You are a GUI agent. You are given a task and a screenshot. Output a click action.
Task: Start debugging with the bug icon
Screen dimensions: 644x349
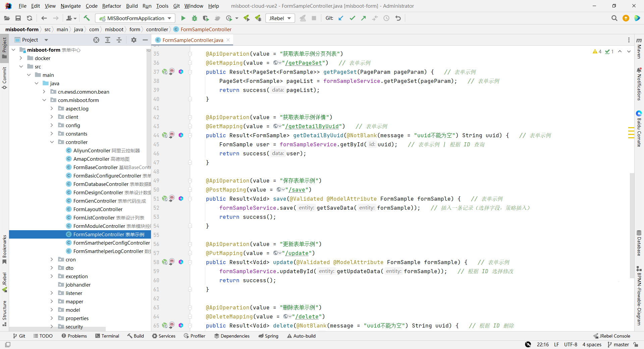pyautogui.click(x=195, y=18)
